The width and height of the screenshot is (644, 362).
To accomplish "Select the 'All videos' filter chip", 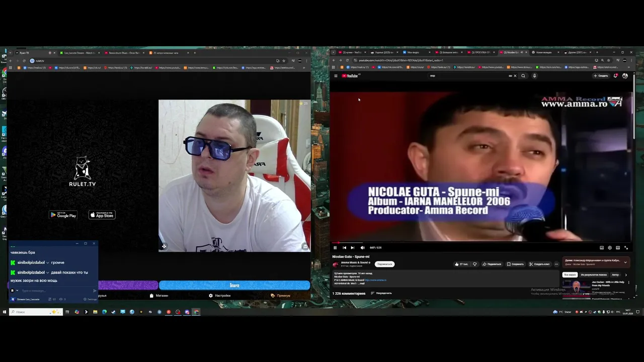I will coord(570,275).
